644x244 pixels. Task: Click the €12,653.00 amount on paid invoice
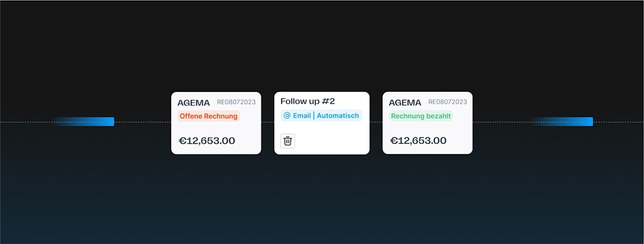point(418,141)
